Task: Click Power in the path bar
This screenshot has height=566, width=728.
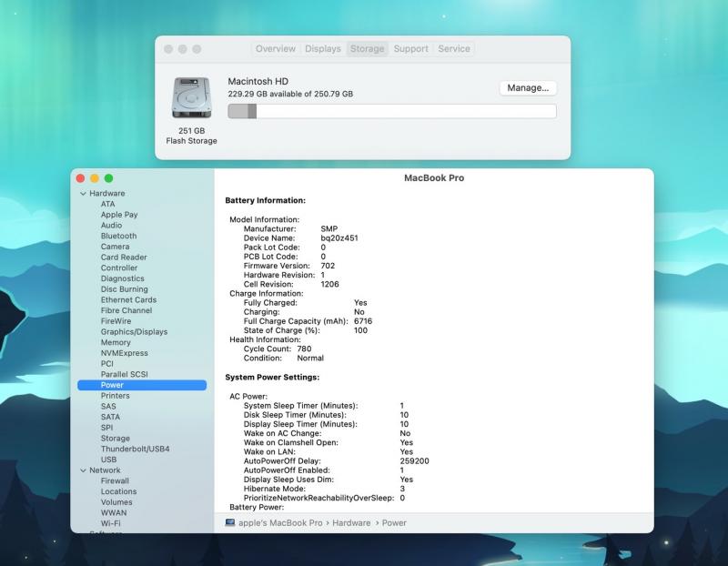Action: pyautogui.click(x=394, y=523)
